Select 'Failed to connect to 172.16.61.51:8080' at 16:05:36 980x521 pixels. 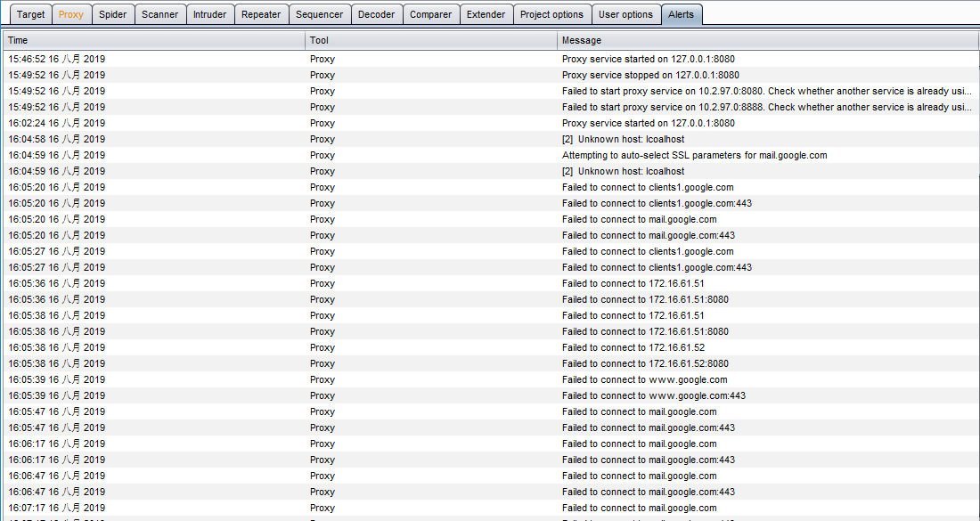click(645, 300)
